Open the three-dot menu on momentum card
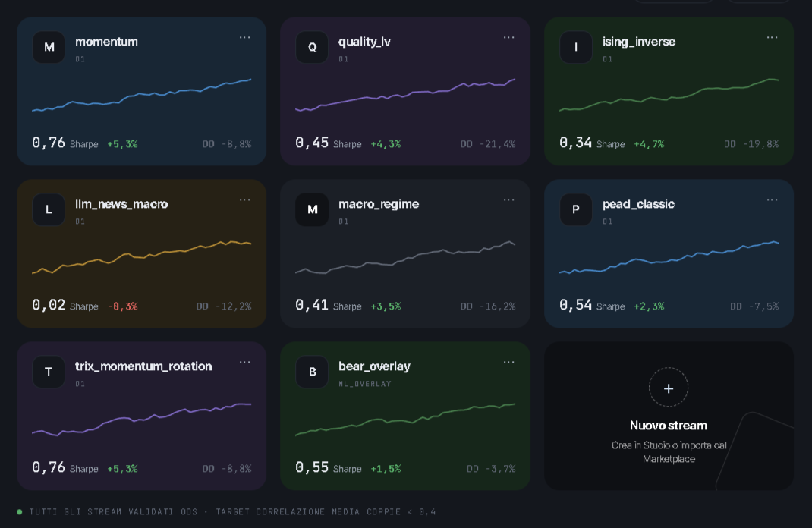 coord(245,37)
